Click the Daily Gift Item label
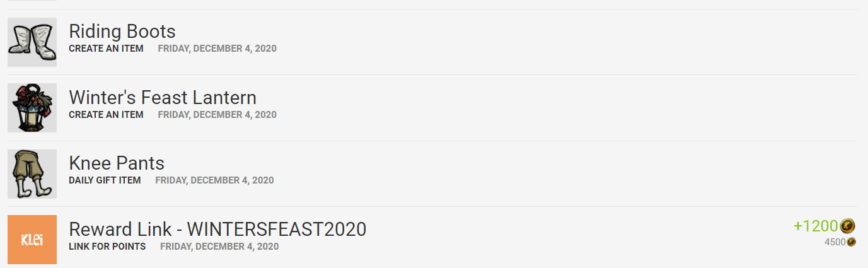Image resolution: width=868 pixels, height=268 pixels. (105, 180)
